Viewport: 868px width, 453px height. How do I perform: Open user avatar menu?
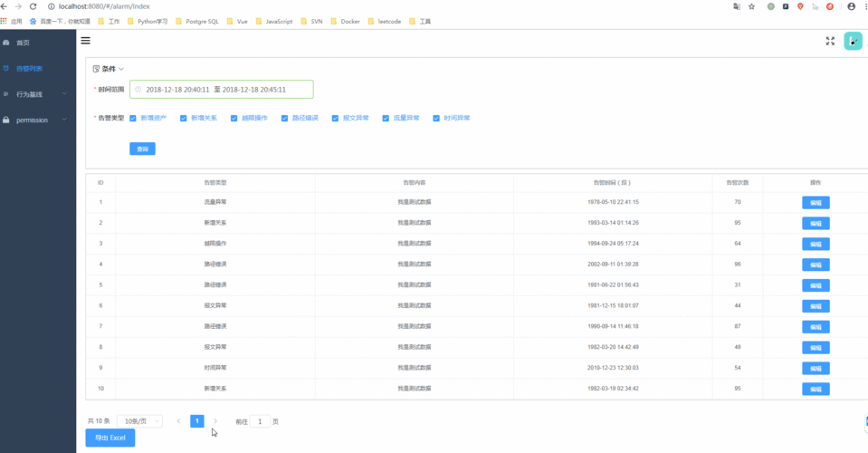[853, 41]
